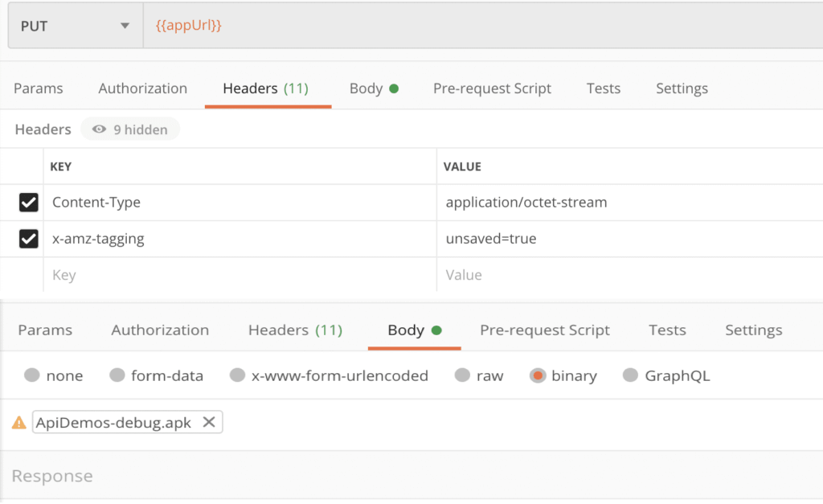Open the Pre-request Script tab
The image size is (823, 504).
point(544,330)
